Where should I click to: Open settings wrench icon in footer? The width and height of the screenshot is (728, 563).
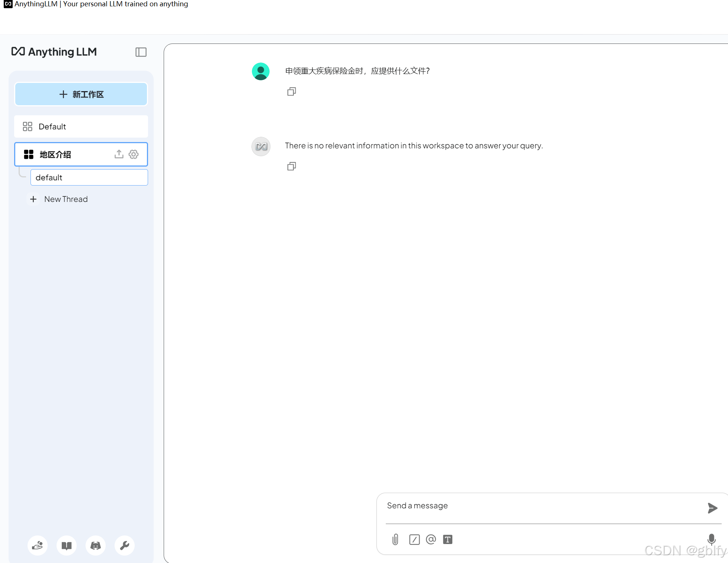[125, 546]
